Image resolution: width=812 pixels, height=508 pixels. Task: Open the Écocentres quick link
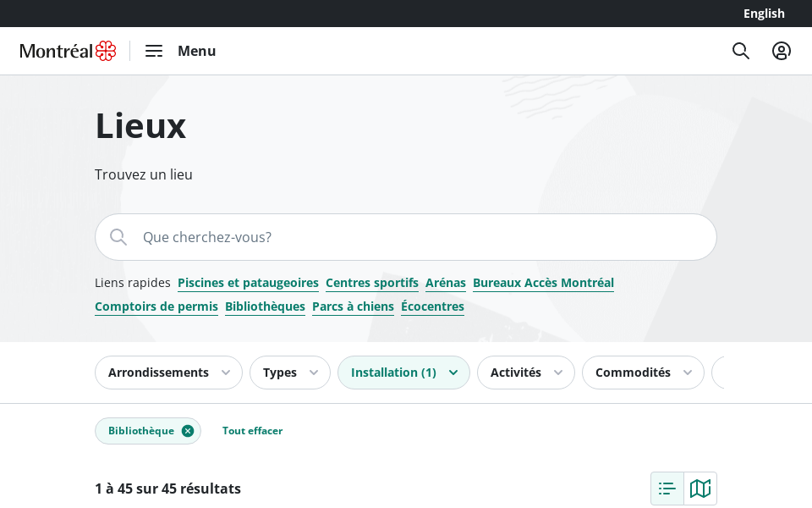[x=432, y=306]
